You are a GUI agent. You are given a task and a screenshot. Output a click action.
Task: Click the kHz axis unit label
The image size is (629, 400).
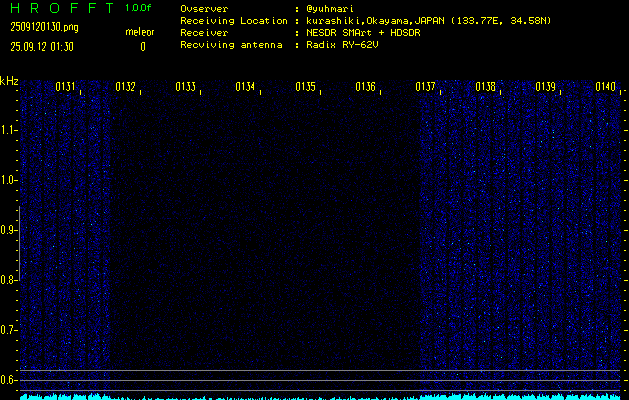pyautogui.click(x=9, y=81)
